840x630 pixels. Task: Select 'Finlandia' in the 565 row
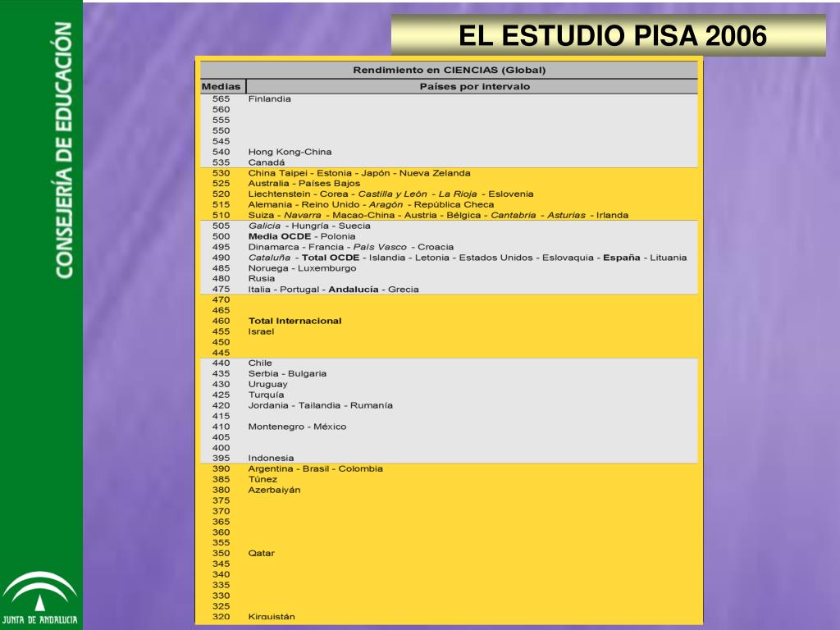269,99
